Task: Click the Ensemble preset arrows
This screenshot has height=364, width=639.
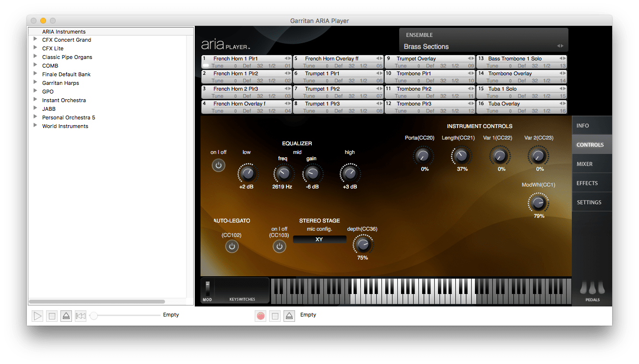Action: click(x=559, y=46)
